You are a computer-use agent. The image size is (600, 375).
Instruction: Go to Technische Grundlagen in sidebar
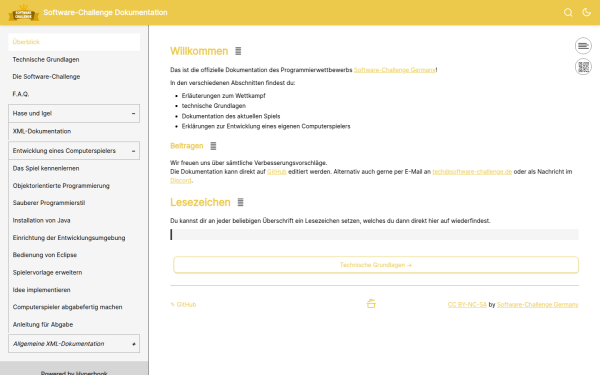pyautogui.click(x=74, y=59)
